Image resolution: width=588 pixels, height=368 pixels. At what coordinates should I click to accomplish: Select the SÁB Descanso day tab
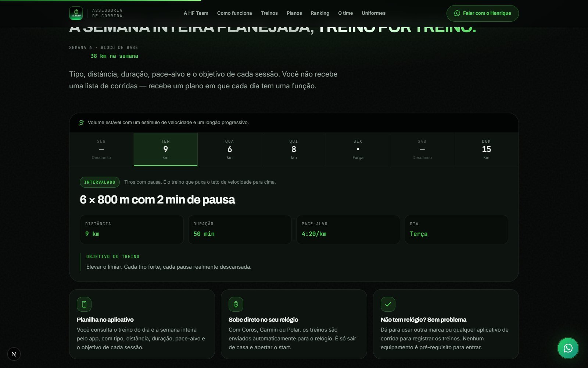tap(422, 149)
